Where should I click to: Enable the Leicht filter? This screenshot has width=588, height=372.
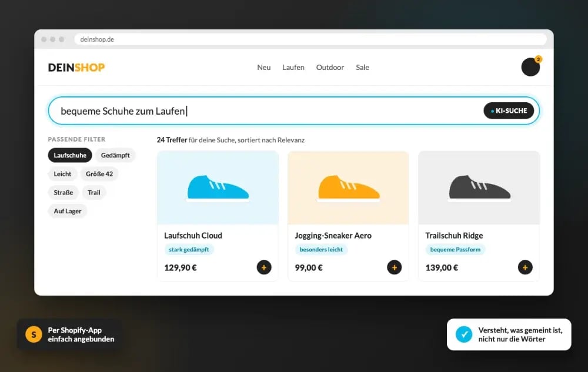(62, 174)
